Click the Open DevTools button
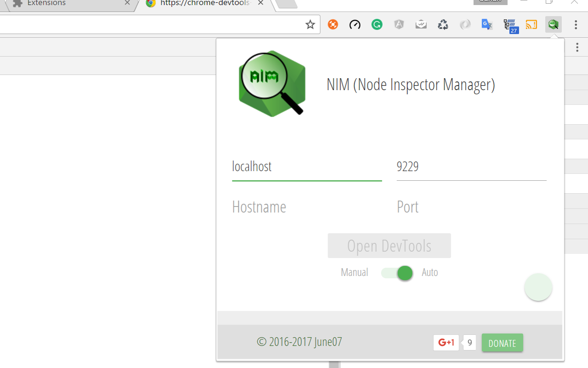588x368 pixels. click(389, 246)
